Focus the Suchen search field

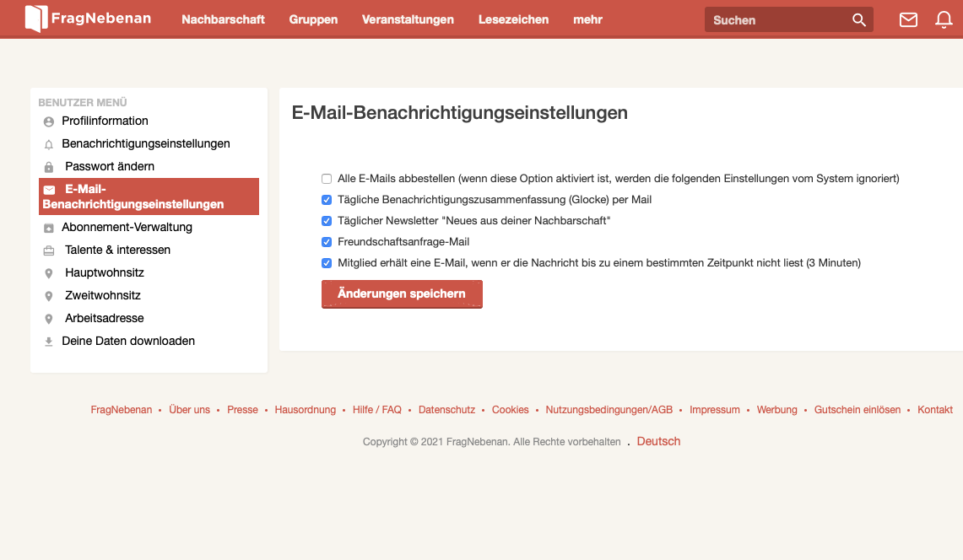click(776, 19)
